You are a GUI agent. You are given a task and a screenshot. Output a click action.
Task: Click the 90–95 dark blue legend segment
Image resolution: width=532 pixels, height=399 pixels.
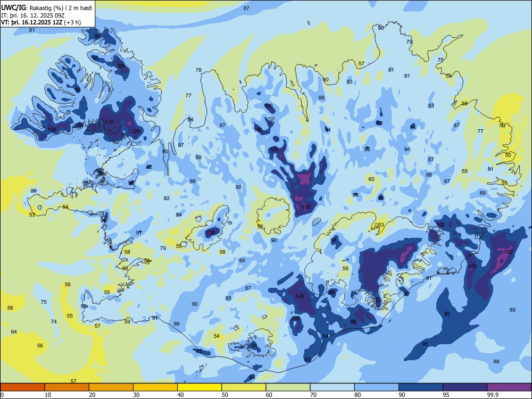coord(421,387)
